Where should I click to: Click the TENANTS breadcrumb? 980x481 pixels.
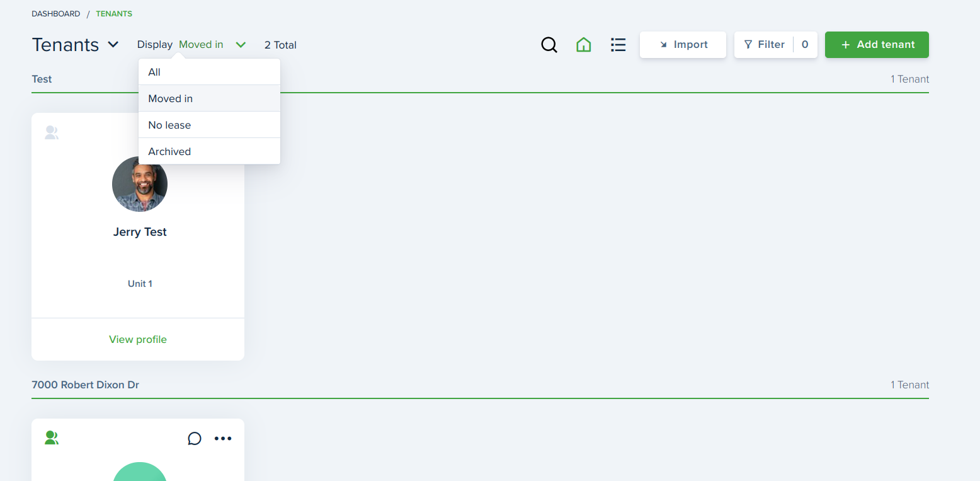pyautogui.click(x=114, y=14)
